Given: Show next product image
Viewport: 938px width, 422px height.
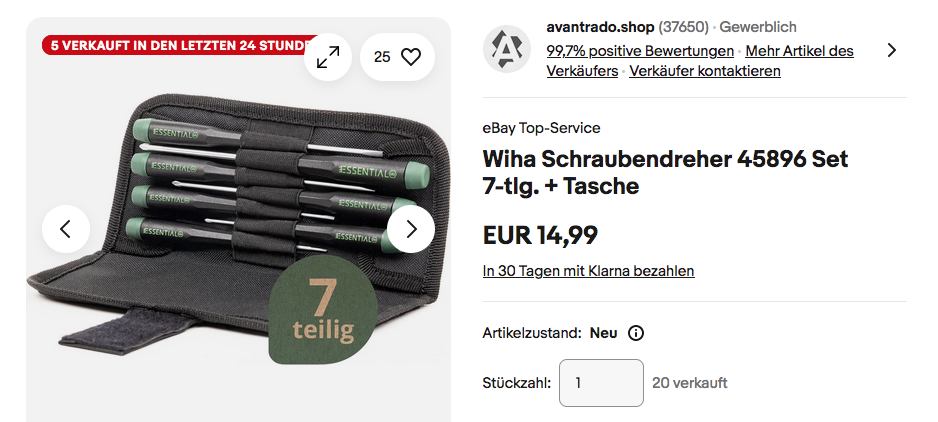Looking at the screenshot, I should 411,229.
